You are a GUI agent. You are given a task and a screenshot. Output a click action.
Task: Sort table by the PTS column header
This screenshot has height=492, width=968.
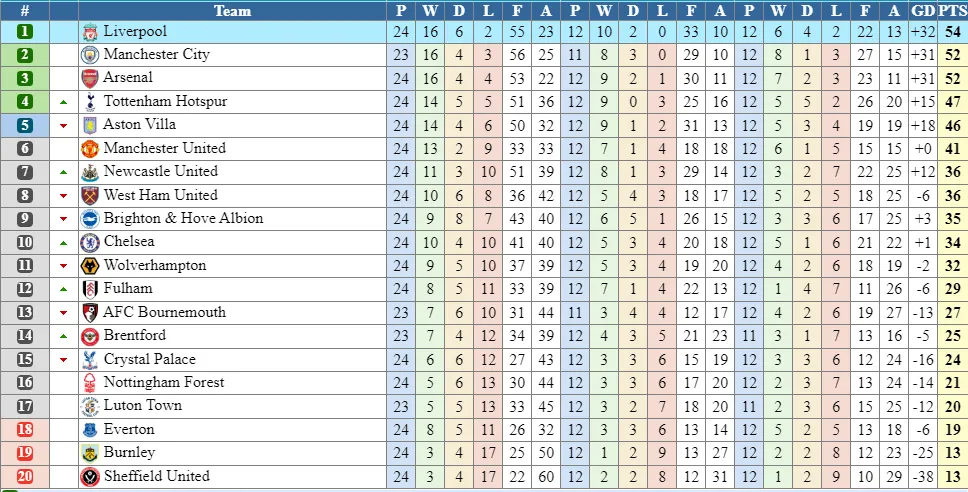(x=951, y=11)
